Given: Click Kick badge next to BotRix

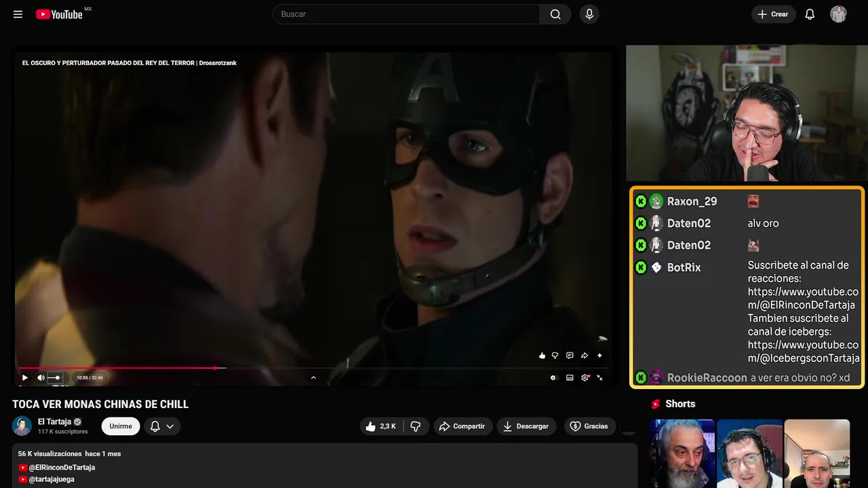Looking at the screenshot, I should pyautogui.click(x=641, y=267).
